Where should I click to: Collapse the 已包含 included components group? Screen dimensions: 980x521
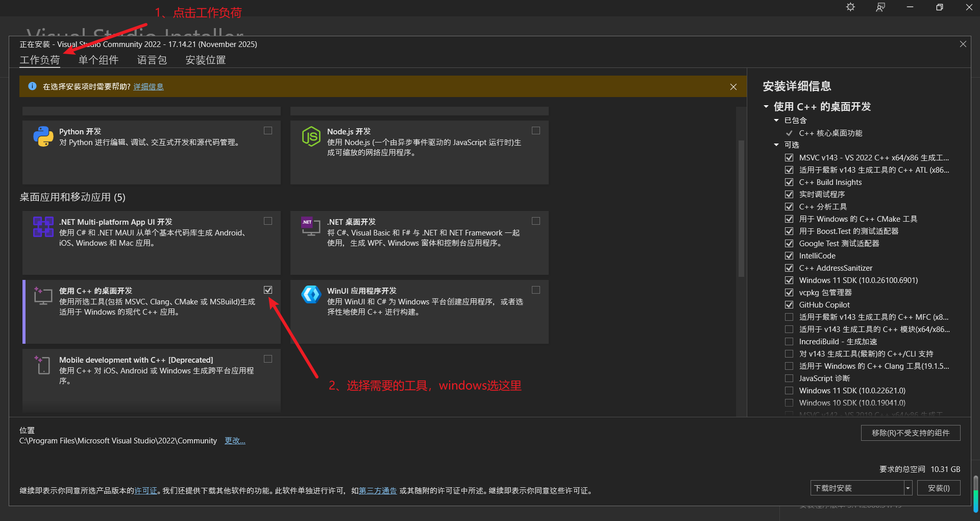[776, 121]
